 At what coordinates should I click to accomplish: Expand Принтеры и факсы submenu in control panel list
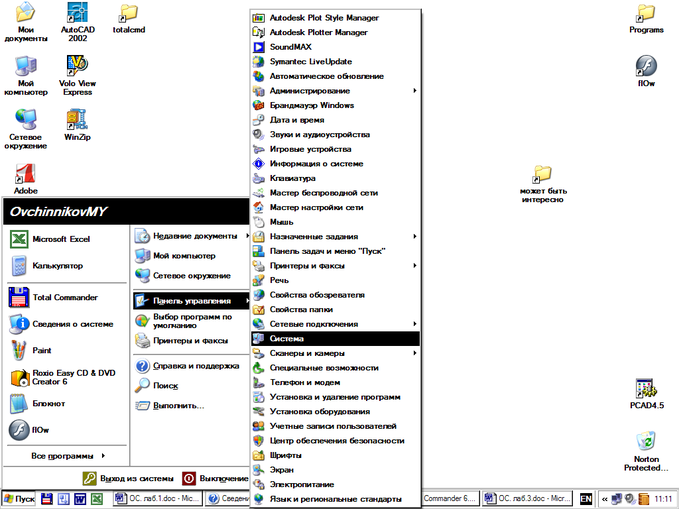point(336,266)
